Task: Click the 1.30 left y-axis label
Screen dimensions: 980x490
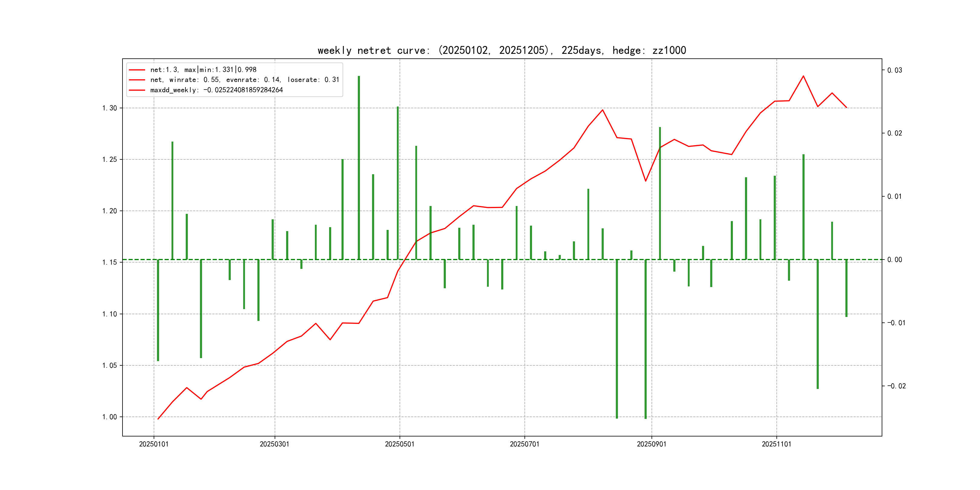Action: (109, 108)
